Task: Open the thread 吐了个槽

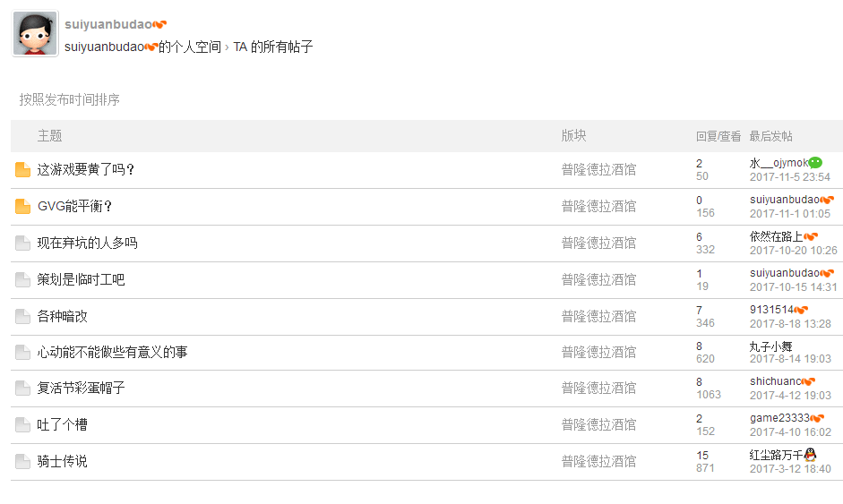Action: [63, 425]
